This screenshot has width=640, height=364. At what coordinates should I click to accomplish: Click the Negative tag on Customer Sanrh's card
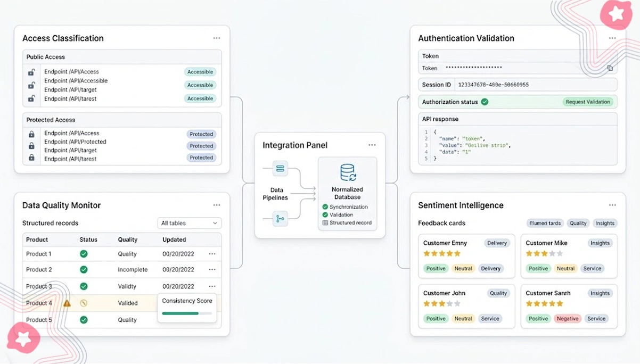567,319
